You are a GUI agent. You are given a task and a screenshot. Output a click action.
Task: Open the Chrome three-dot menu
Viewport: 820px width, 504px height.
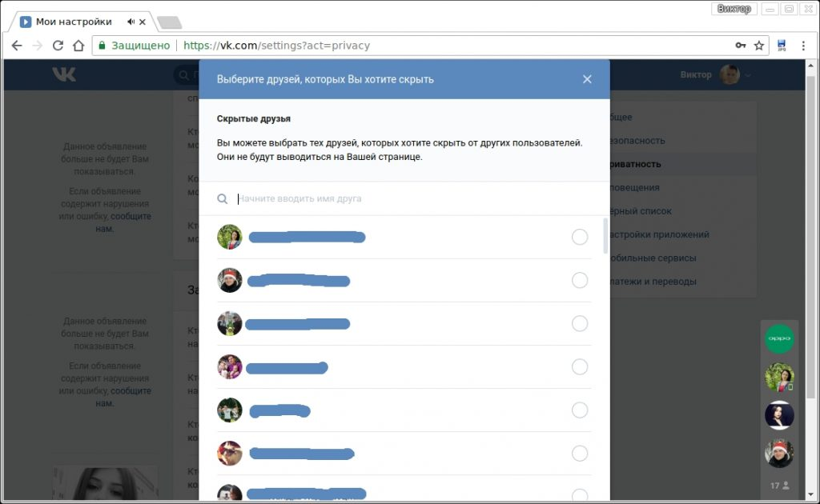click(x=803, y=46)
